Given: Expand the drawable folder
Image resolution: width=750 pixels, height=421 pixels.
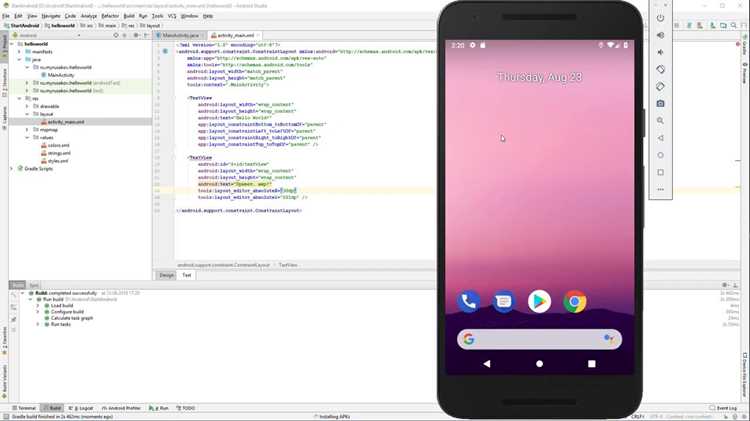Looking at the screenshot, I should tap(27, 106).
